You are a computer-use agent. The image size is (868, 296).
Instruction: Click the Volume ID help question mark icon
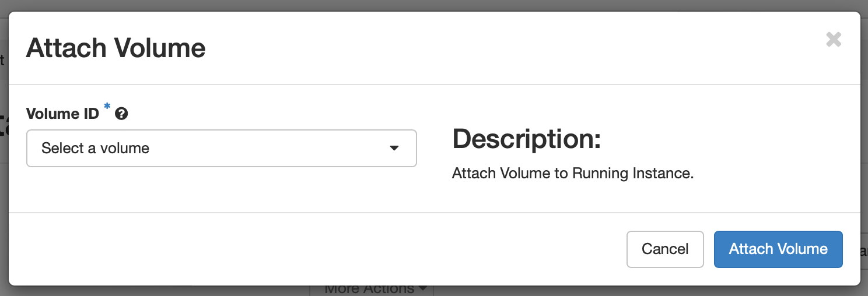click(121, 114)
